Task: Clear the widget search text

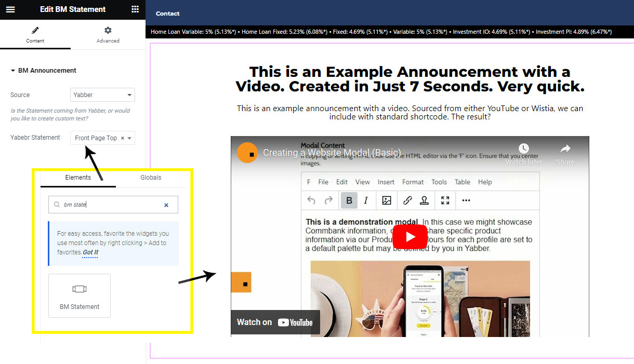Action: [166, 205]
